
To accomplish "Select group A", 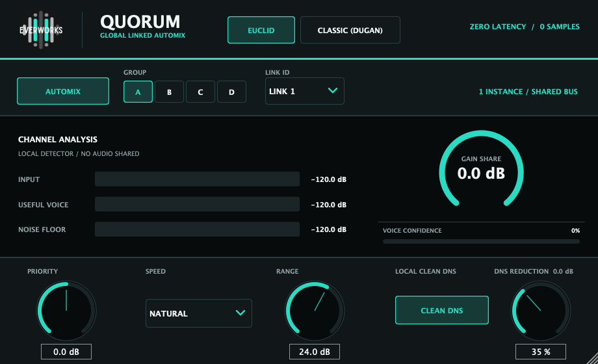I will pyautogui.click(x=138, y=92).
